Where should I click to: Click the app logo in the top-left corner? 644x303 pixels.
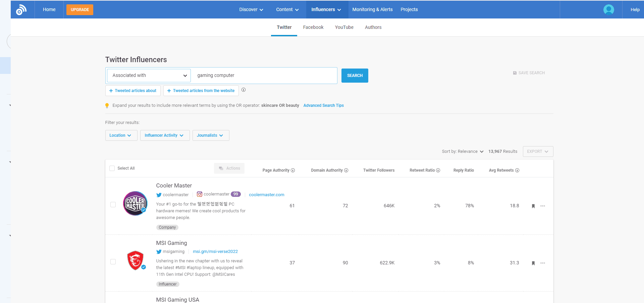tap(21, 9)
